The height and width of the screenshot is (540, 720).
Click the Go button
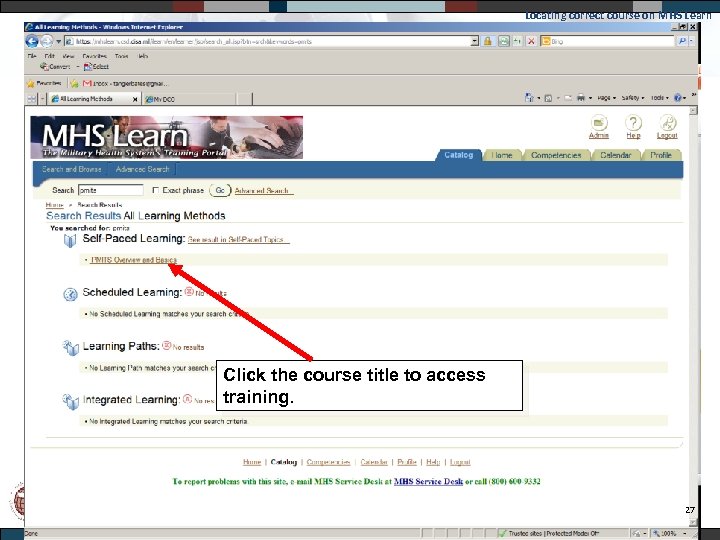click(220, 190)
